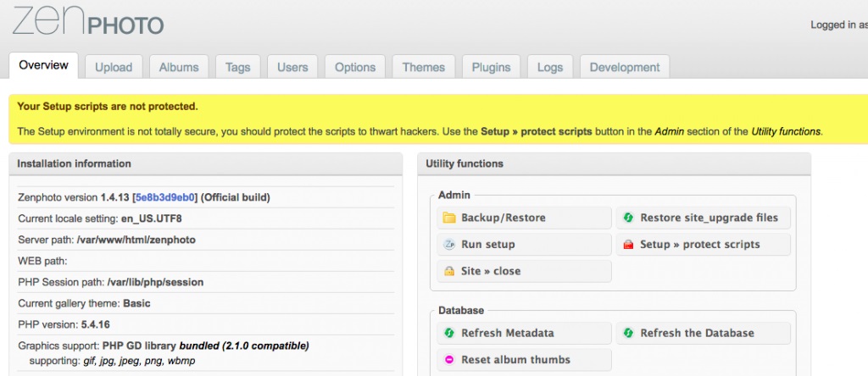Screen dimensions: 868x376
Task: Click the 'PHP version: 5.4.16' row
Action: pyautogui.click(x=206, y=324)
